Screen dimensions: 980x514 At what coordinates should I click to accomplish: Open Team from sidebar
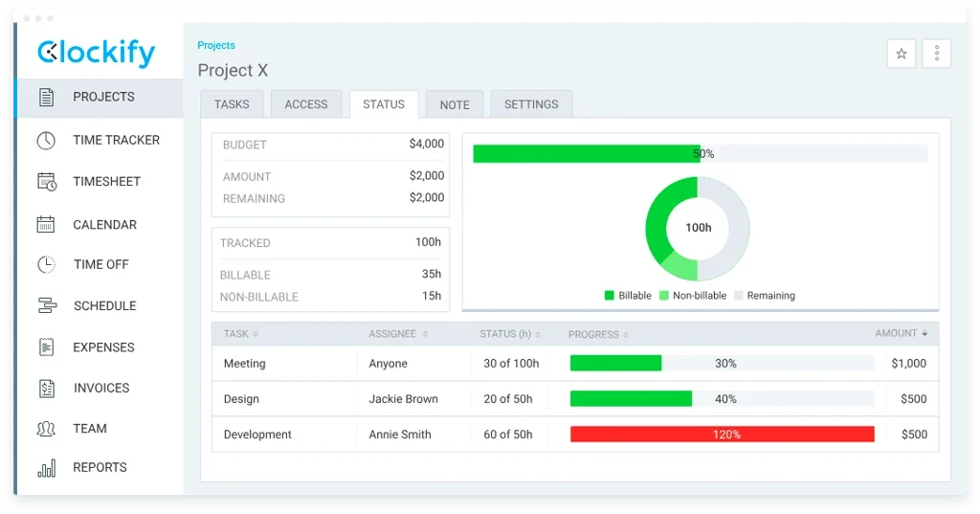(x=90, y=429)
